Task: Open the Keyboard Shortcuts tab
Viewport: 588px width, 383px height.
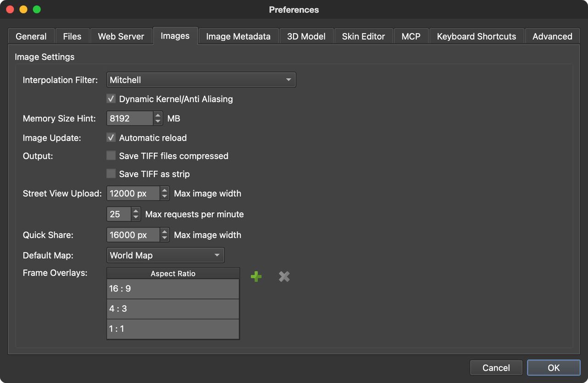Action: [476, 36]
